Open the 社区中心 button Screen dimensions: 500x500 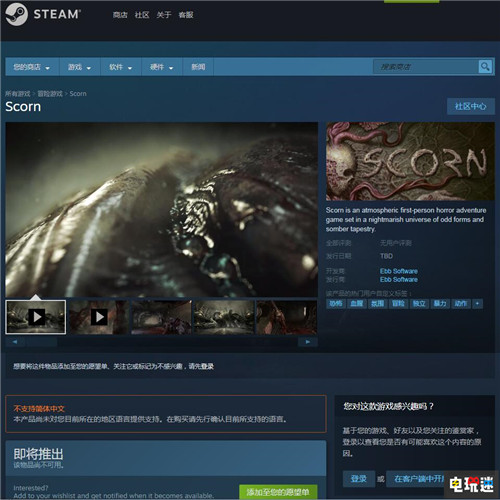click(x=470, y=106)
